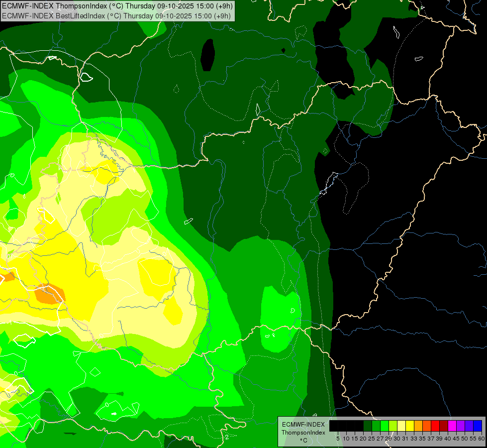Select the blue legend swatch (55-60)

tap(478, 426)
